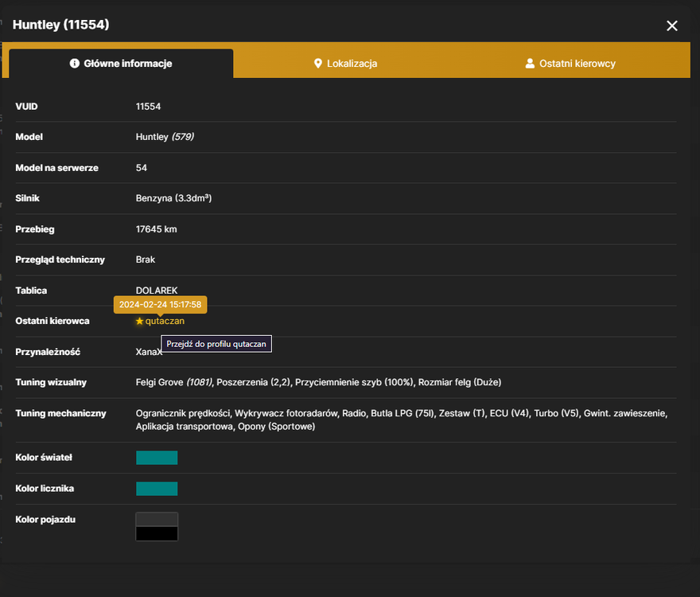
Task: Click the Butla LPG (75l) tuning entry
Action: point(402,413)
